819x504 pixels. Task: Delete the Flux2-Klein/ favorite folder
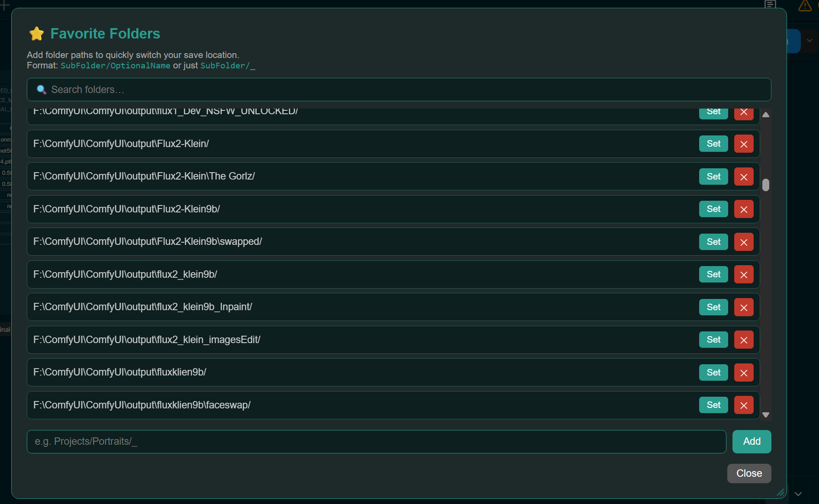point(744,144)
